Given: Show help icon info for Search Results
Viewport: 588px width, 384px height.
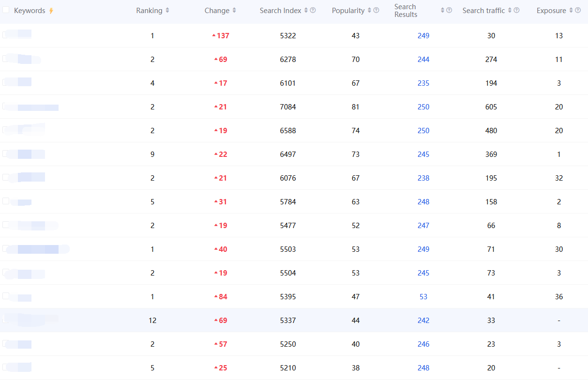Looking at the screenshot, I should (449, 10).
